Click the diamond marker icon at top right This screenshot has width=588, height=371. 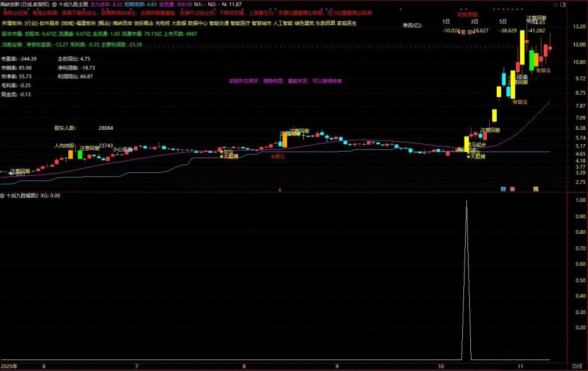[555, 5]
